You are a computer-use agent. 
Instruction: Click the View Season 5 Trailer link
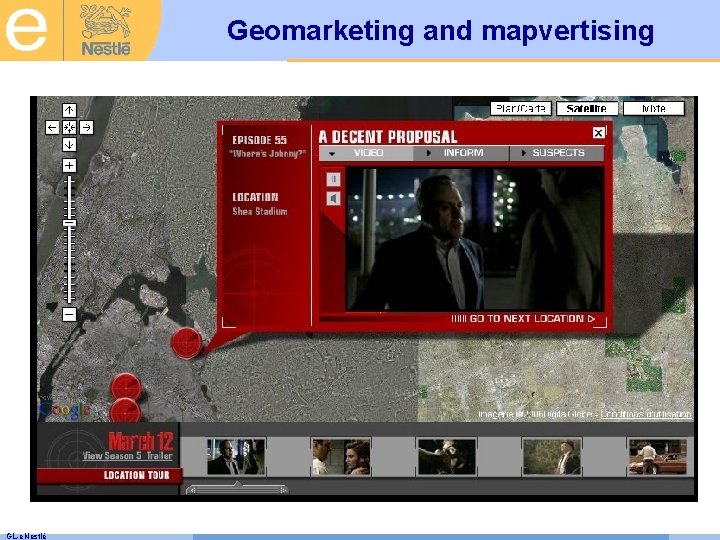point(127,456)
